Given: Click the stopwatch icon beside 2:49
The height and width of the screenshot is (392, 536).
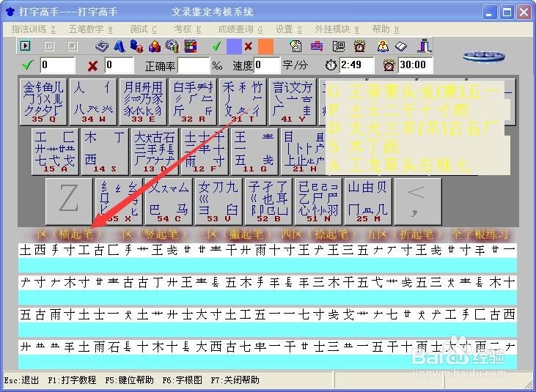Looking at the screenshot, I should coord(331,65).
